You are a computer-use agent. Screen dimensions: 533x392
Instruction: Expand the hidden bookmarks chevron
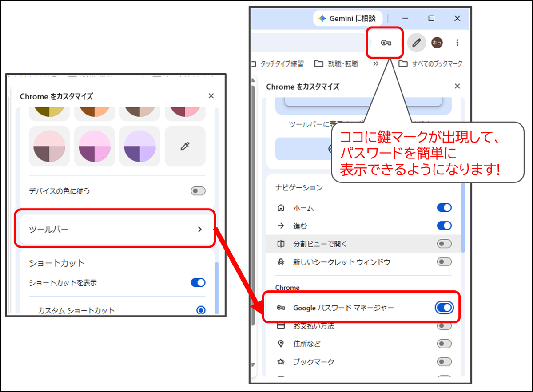click(375, 63)
